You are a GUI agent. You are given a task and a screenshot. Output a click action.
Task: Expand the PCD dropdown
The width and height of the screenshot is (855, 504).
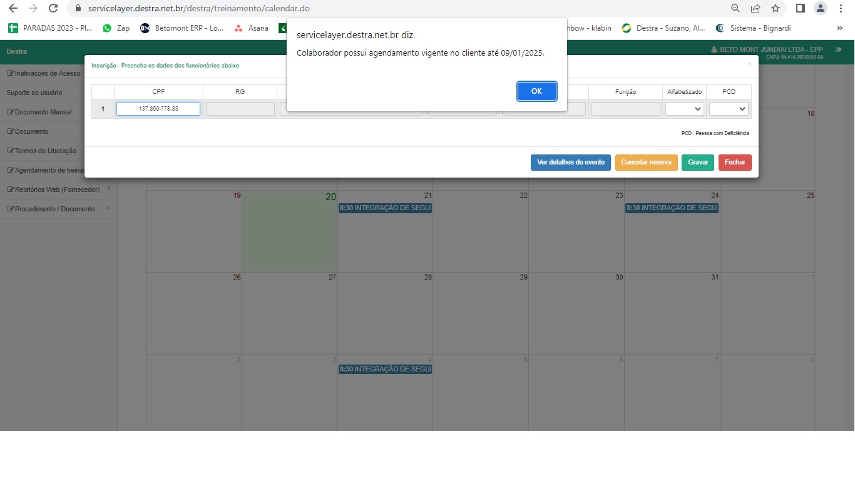(x=729, y=109)
